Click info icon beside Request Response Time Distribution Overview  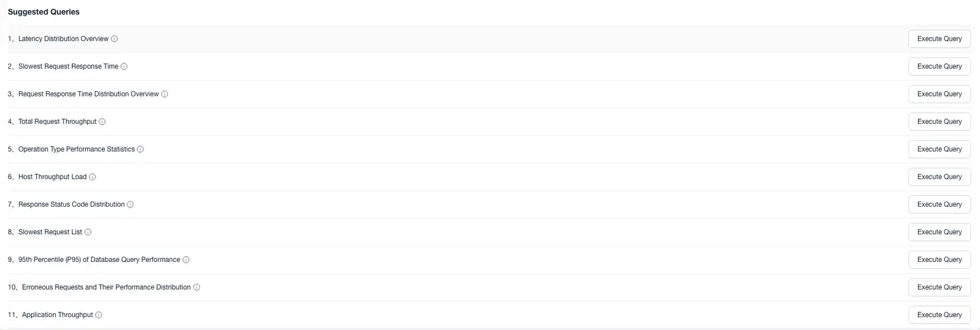[x=165, y=94]
